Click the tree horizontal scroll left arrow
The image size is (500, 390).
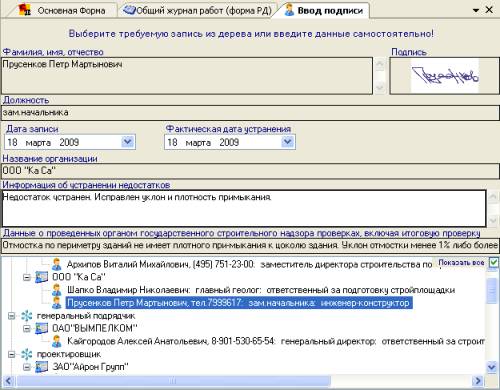9,381
